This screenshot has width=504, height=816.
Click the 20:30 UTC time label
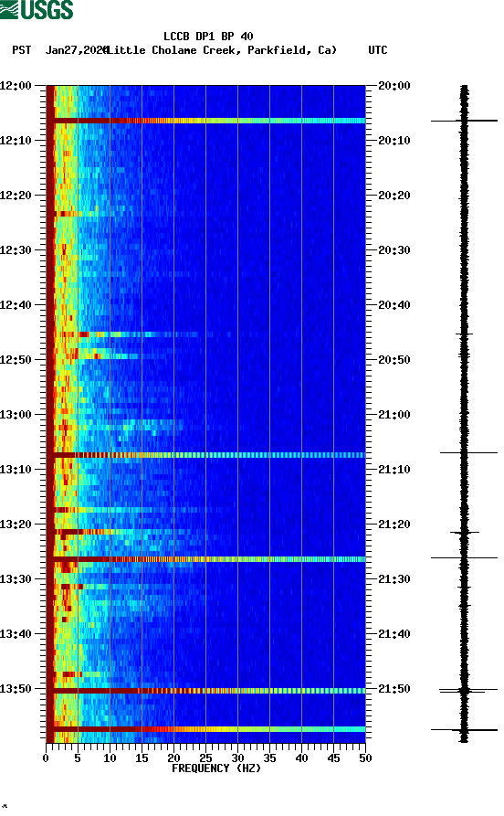394,249
